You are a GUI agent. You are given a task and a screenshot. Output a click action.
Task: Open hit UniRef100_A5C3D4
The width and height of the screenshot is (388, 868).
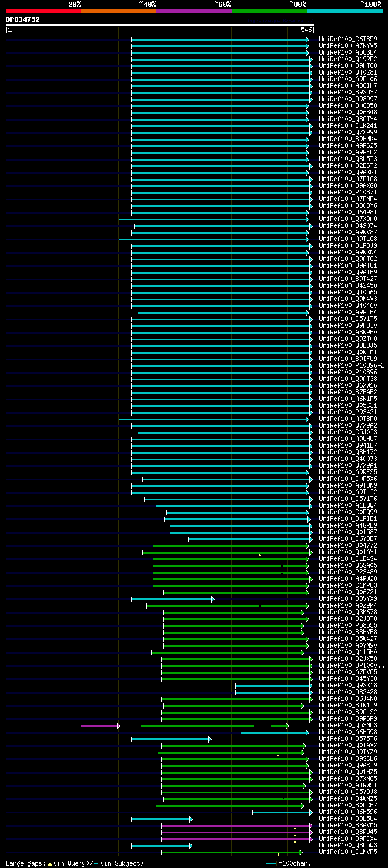pos(348,53)
